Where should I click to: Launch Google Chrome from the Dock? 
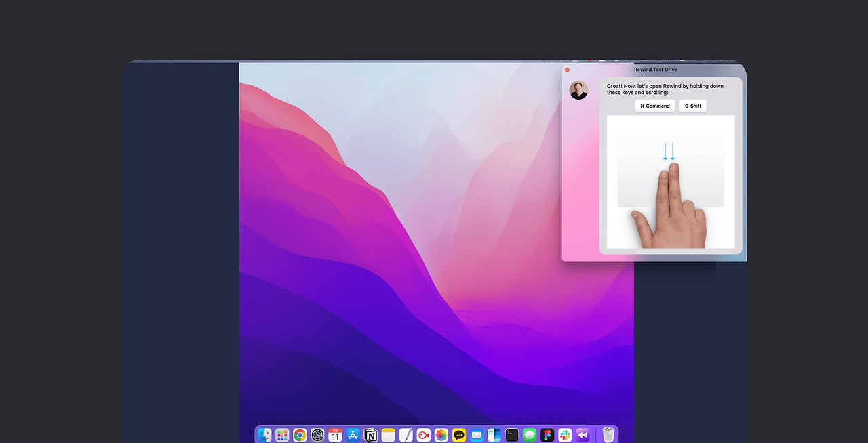click(300, 435)
